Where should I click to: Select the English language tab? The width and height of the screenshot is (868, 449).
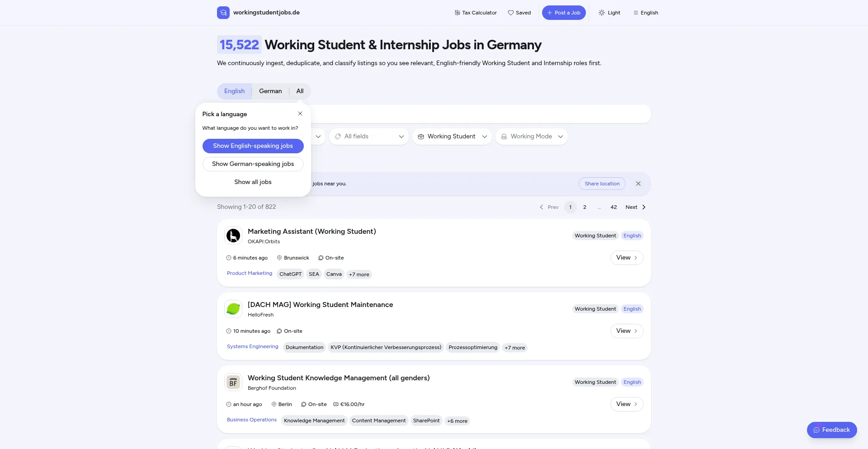tap(234, 91)
